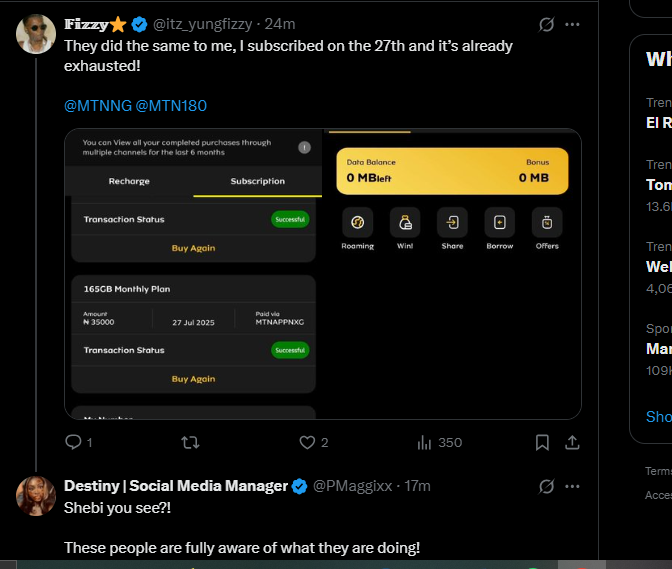Open more options on Destiny's tweet

573,486
